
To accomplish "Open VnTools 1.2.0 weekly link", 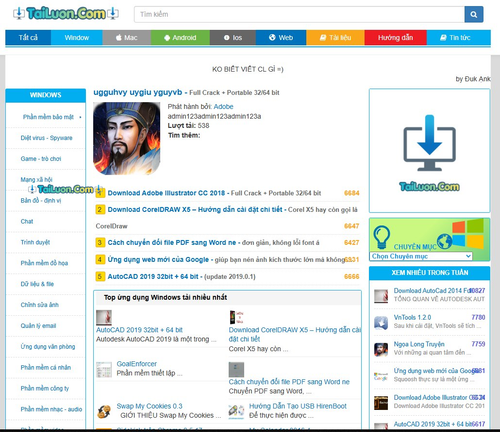I will [412, 317].
